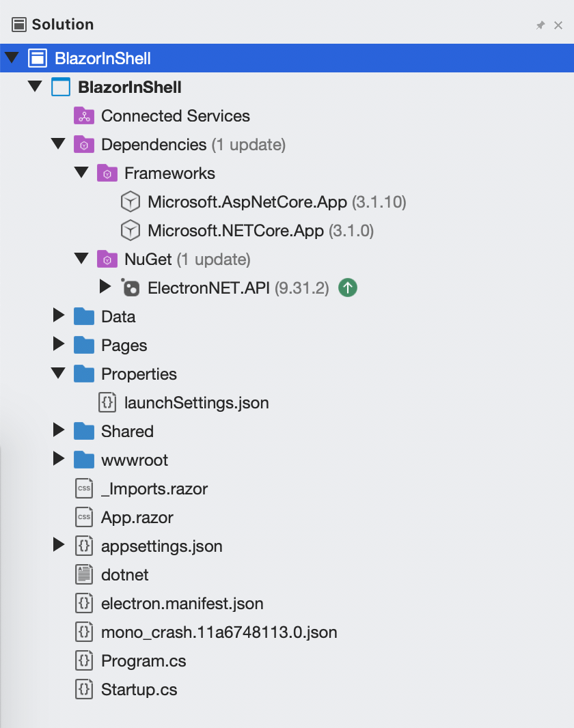Click the ElectronNET.API package icon

131,288
